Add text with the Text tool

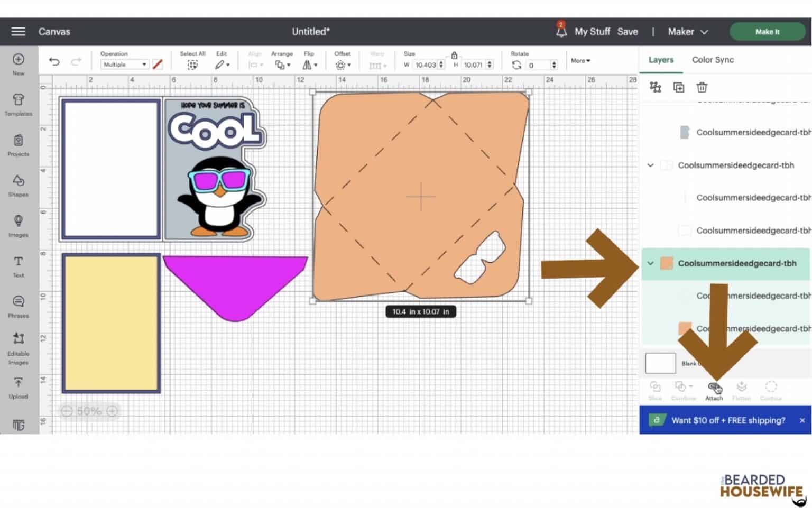coord(18,266)
